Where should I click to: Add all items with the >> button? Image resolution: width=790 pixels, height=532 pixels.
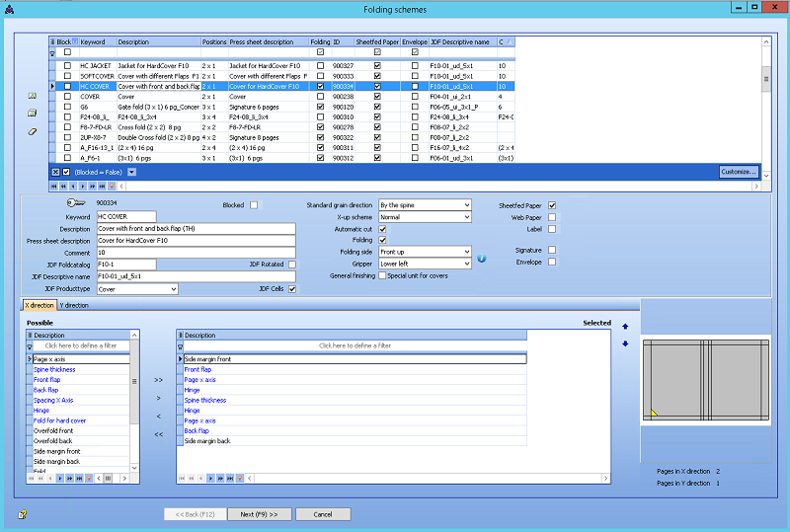click(159, 380)
